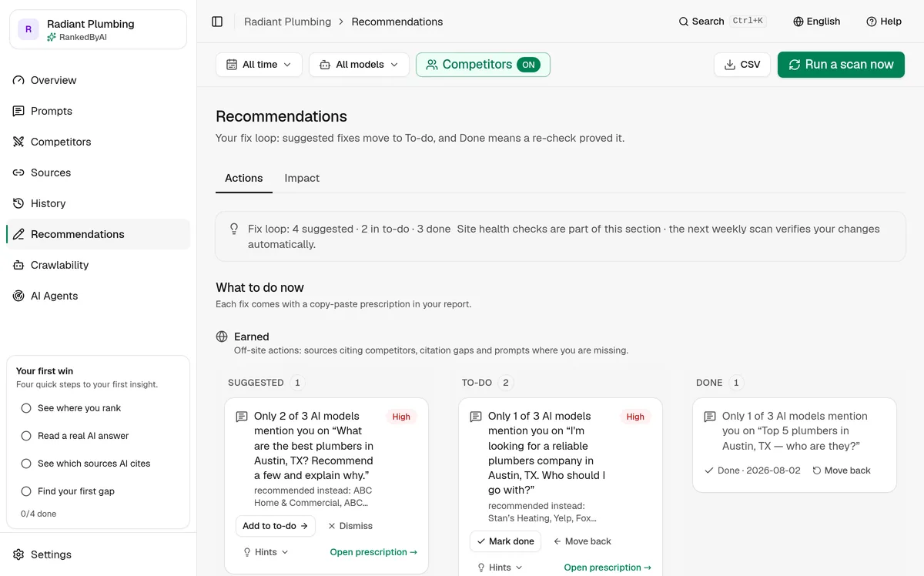This screenshot has width=924, height=576.
Task: Click the '0/4 done' progress text
Action: coord(38,514)
